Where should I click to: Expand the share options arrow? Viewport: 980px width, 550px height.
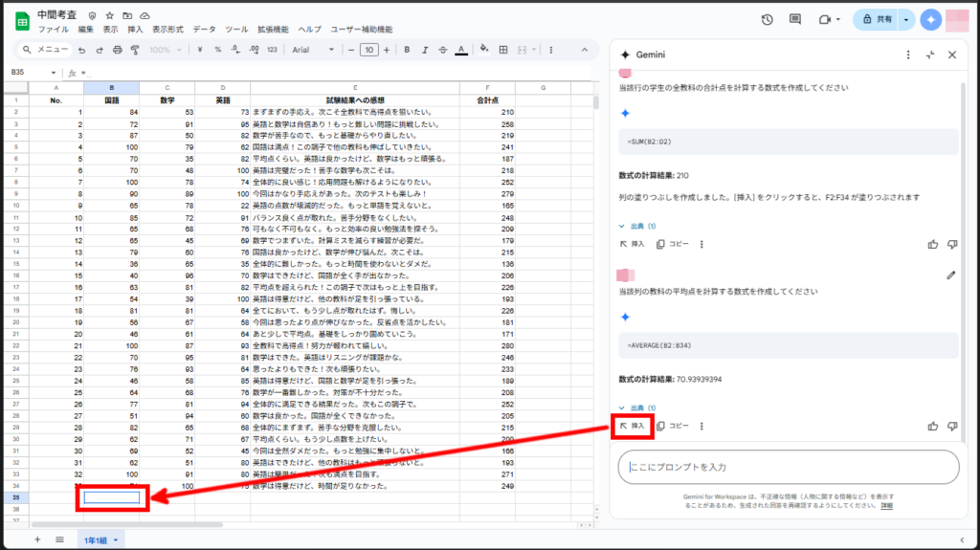[905, 20]
